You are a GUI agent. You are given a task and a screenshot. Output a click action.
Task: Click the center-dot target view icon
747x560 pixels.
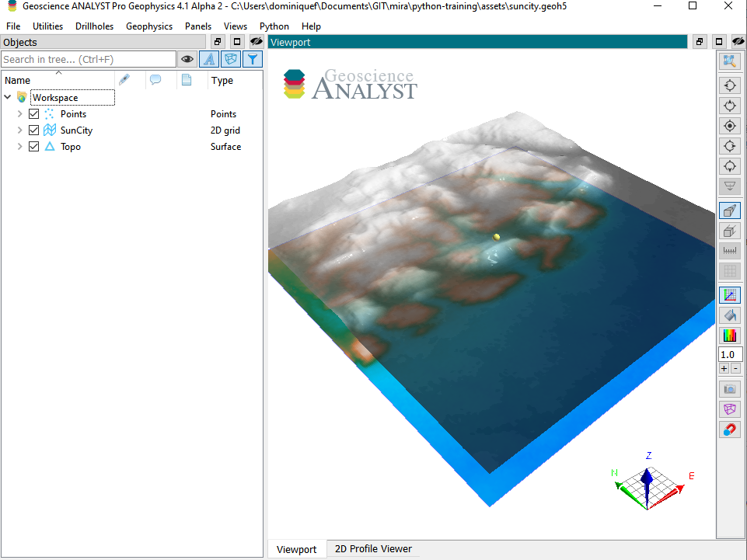(729, 126)
